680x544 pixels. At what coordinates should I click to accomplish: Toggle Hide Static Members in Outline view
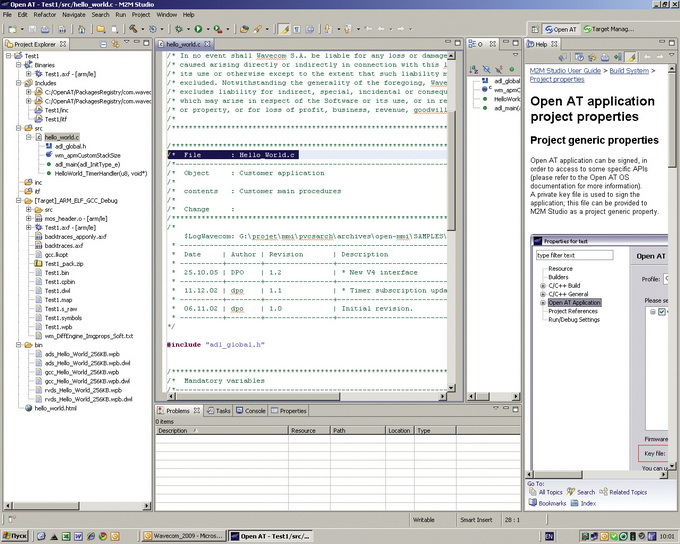click(x=499, y=69)
